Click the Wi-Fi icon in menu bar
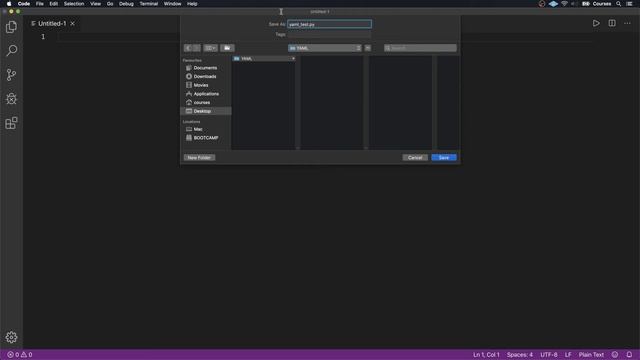Image resolution: width=640 pixels, height=360 pixels. click(x=564, y=4)
